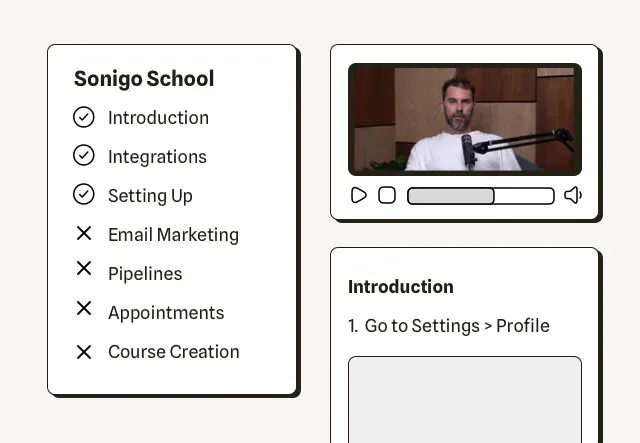Click the stop button under the video
This screenshot has width=640, height=443.
(x=387, y=195)
